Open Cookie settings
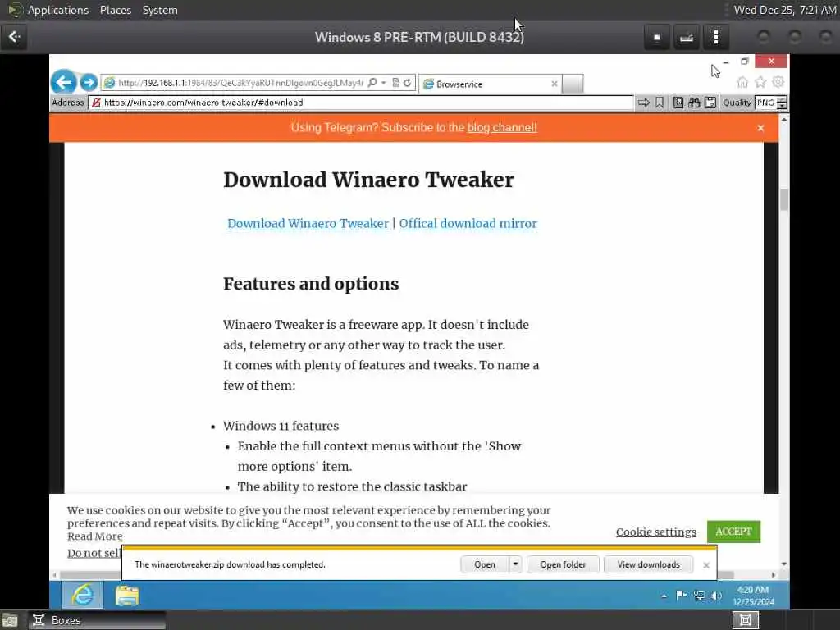The height and width of the screenshot is (630, 840). [656, 532]
